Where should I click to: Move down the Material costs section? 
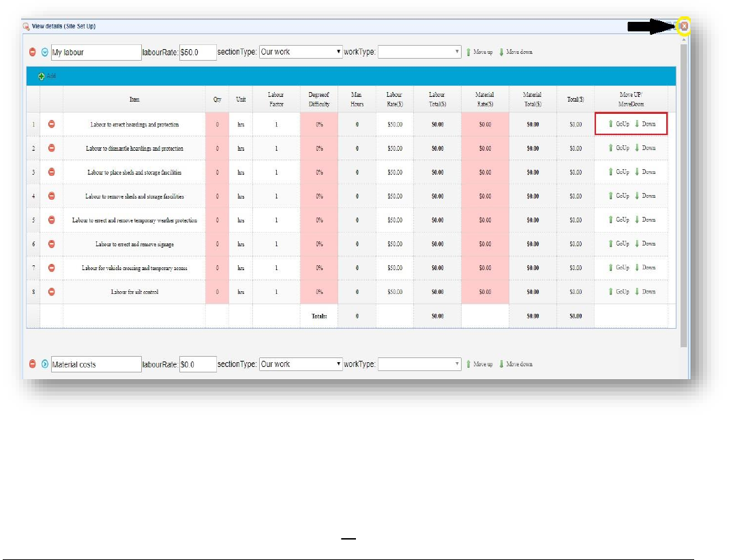pyautogui.click(x=516, y=364)
